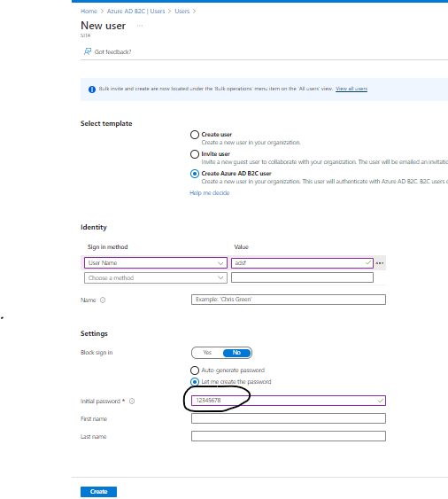Click the Sign in method column label

coord(107,247)
